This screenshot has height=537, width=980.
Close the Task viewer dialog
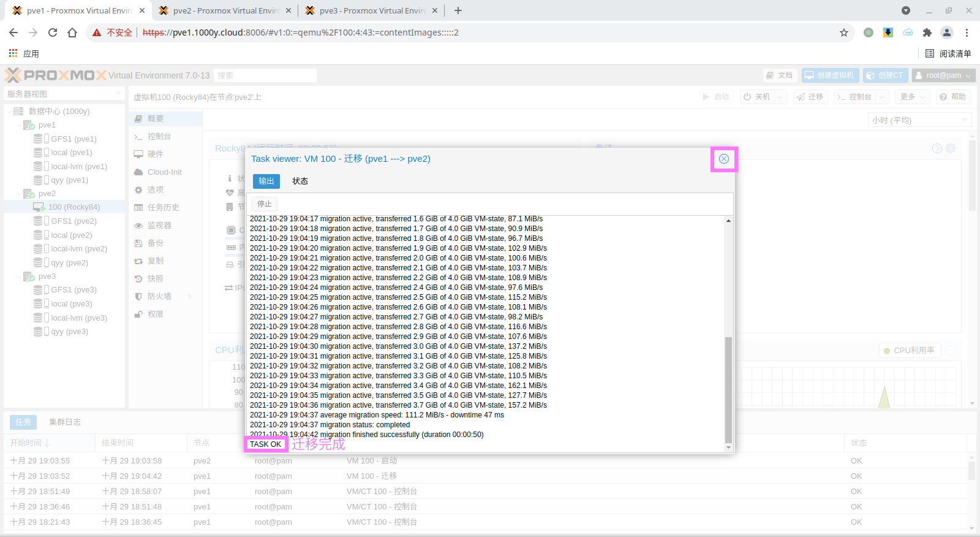click(723, 159)
